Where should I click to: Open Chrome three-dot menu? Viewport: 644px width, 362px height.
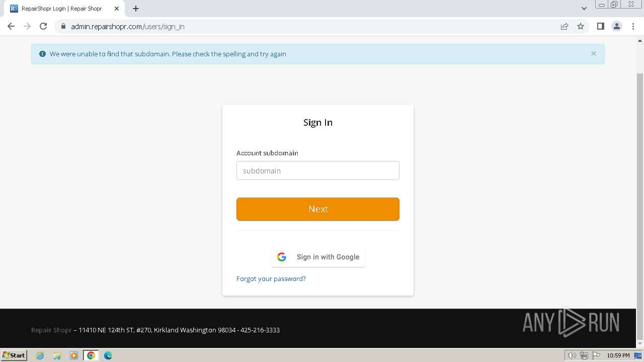coord(633,26)
